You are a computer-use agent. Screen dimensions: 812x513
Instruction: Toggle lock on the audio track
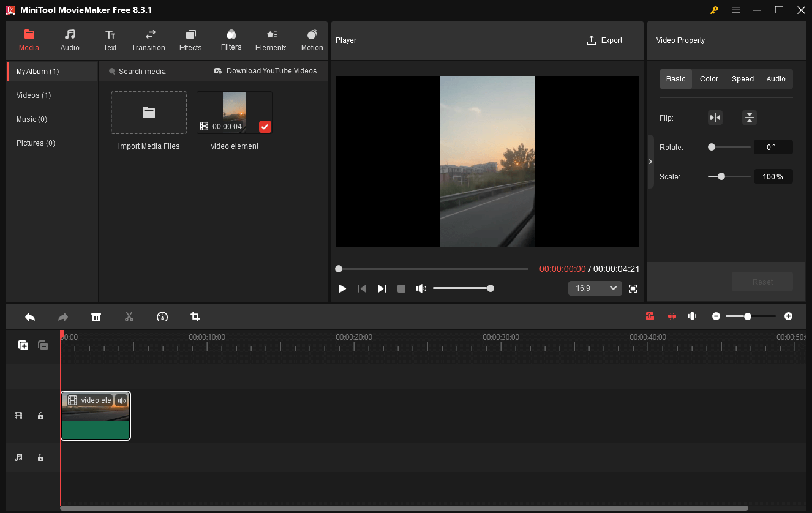click(40, 457)
